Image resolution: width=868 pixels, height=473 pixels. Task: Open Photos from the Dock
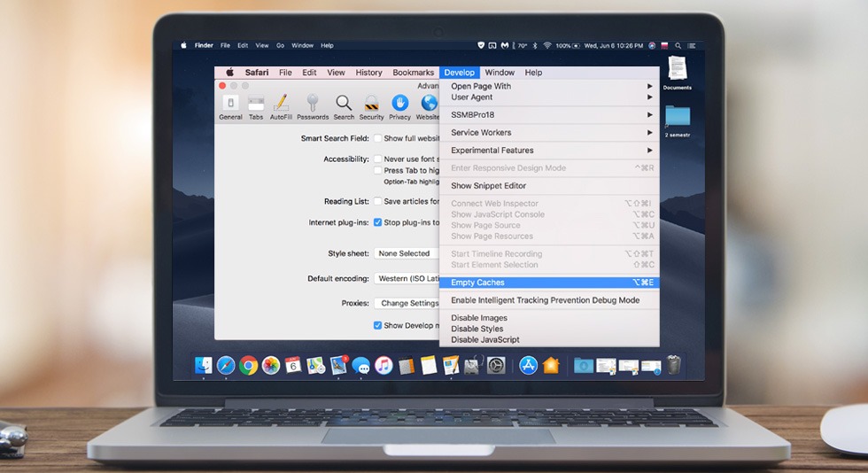[271, 366]
